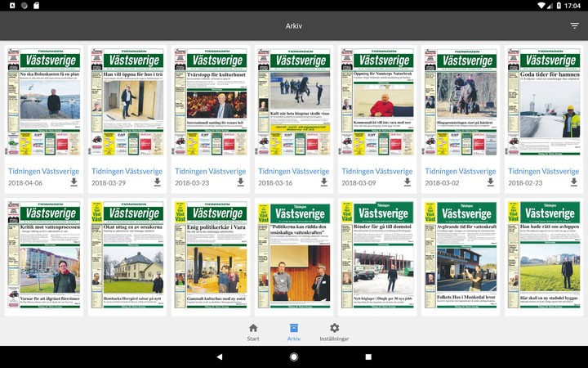The image size is (588, 368).
Task: Open cover 'Politikerna kan rädda den småskaliga vattenkraften'
Action: (x=294, y=255)
